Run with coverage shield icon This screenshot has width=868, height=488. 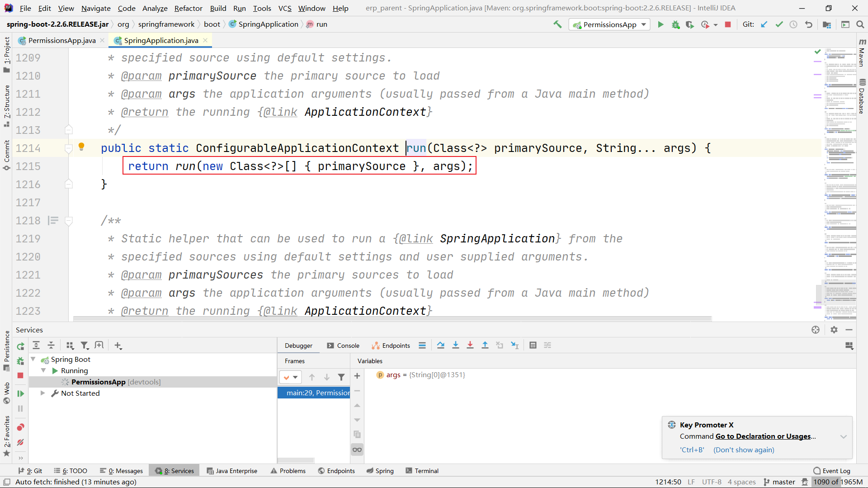(x=690, y=24)
